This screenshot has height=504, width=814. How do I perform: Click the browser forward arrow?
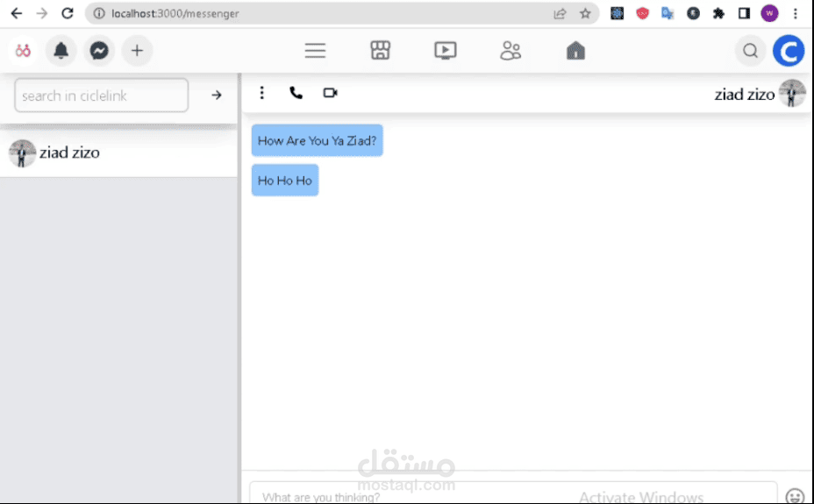coord(42,13)
